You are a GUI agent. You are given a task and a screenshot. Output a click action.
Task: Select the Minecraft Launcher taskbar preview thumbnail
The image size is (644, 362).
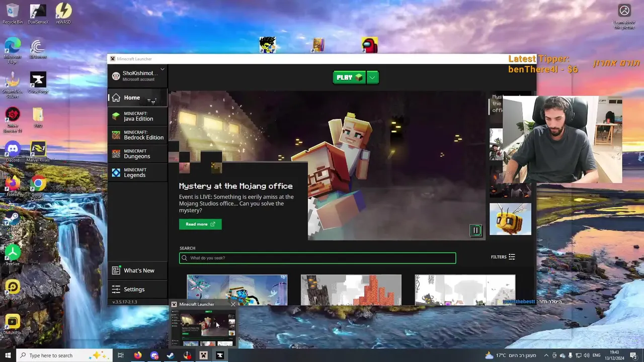point(203,328)
